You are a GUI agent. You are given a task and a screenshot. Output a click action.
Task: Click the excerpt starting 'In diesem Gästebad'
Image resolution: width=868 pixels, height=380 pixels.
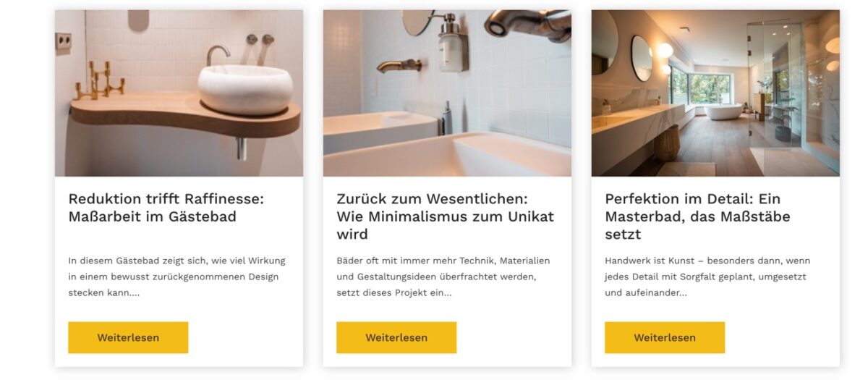(x=176, y=276)
